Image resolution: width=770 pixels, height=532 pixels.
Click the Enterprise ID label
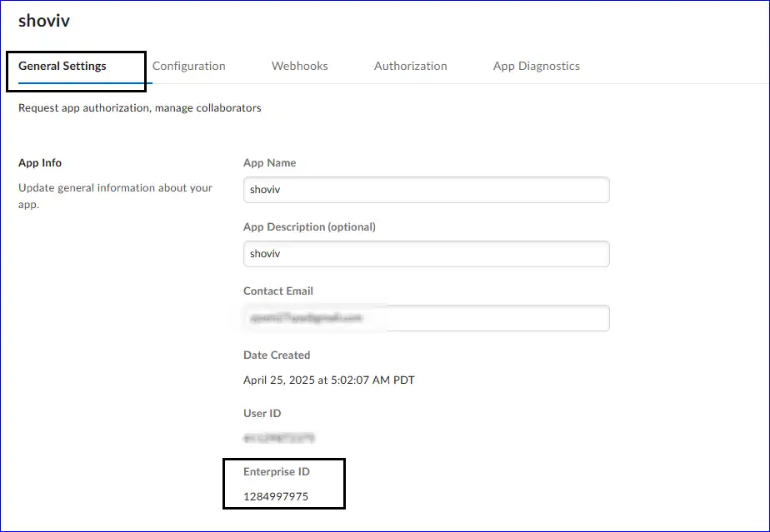click(x=277, y=472)
